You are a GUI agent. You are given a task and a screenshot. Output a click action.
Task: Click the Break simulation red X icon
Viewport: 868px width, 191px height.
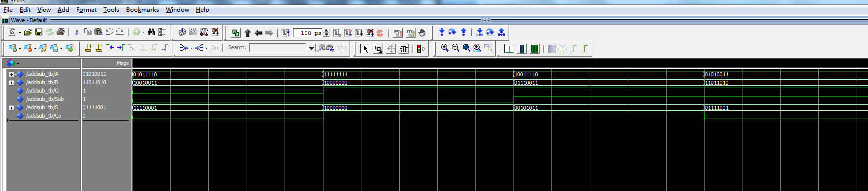(x=215, y=32)
